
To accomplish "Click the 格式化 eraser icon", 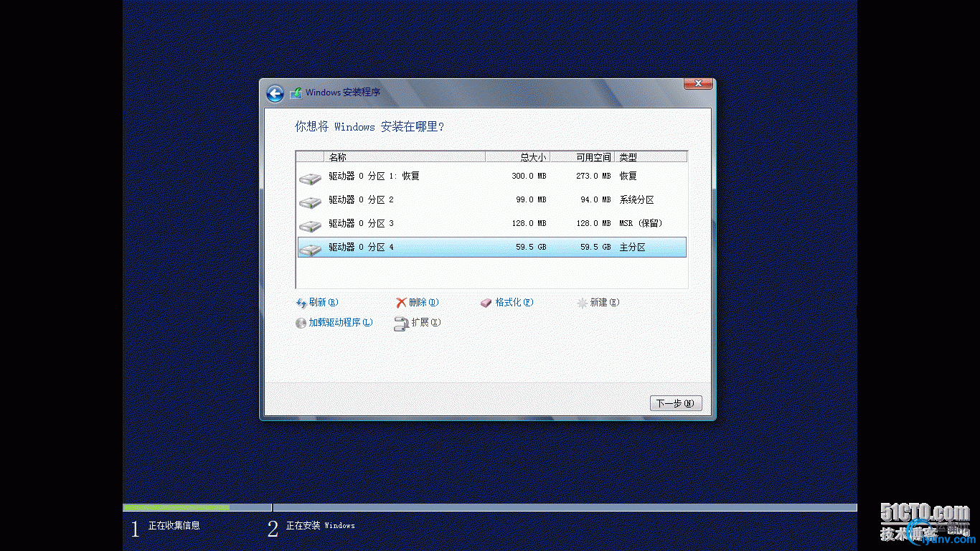I will (486, 303).
